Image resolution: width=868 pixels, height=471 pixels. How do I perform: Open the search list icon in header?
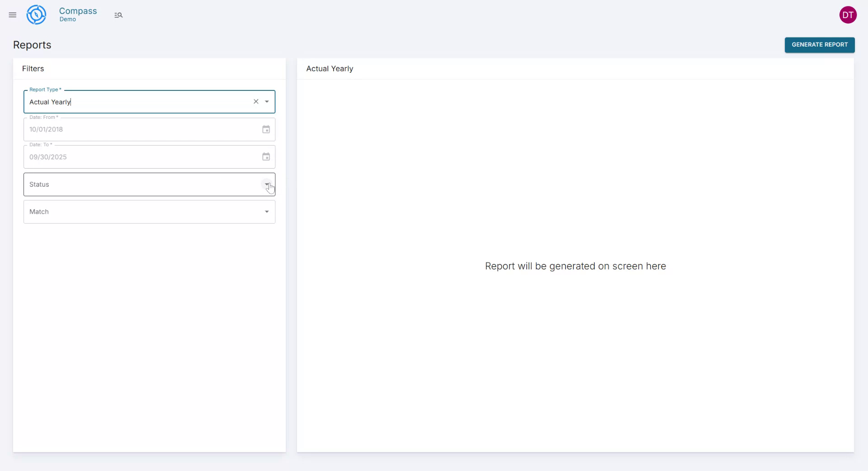(x=118, y=15)
